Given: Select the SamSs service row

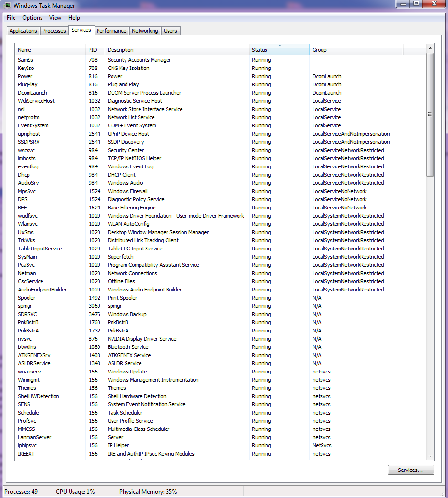Looking at the screenshot, I should point(220,60).
